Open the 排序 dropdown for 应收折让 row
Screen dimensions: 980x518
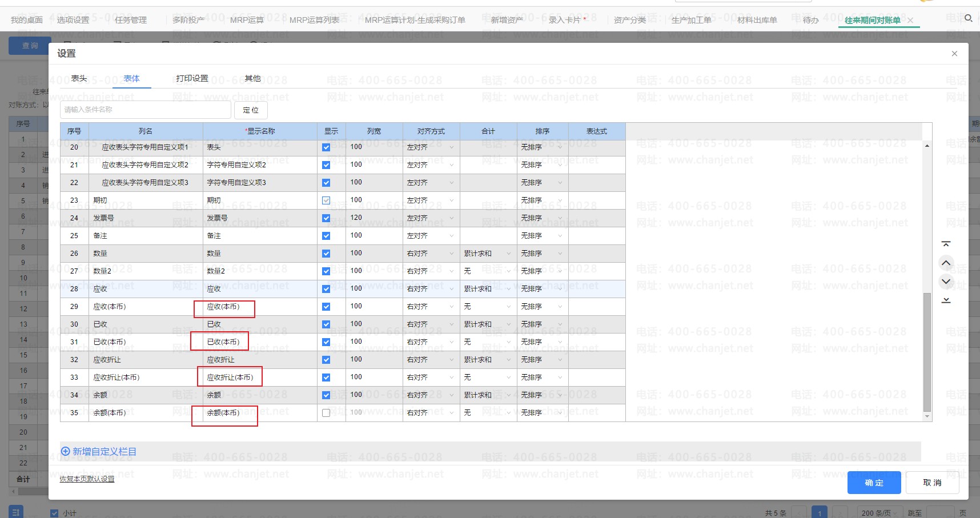[x=560, y=360]
